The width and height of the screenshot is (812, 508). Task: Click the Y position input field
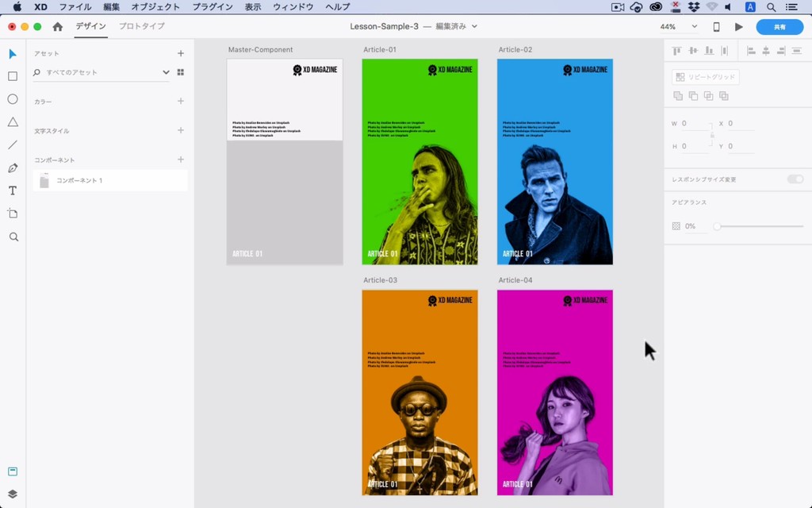[741, 147]
